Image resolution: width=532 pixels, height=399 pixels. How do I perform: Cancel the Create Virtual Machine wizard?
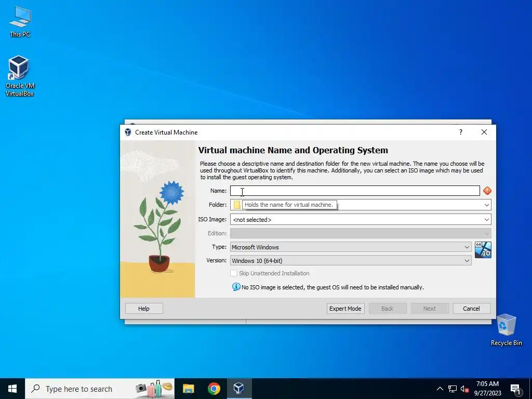point(472,309)
